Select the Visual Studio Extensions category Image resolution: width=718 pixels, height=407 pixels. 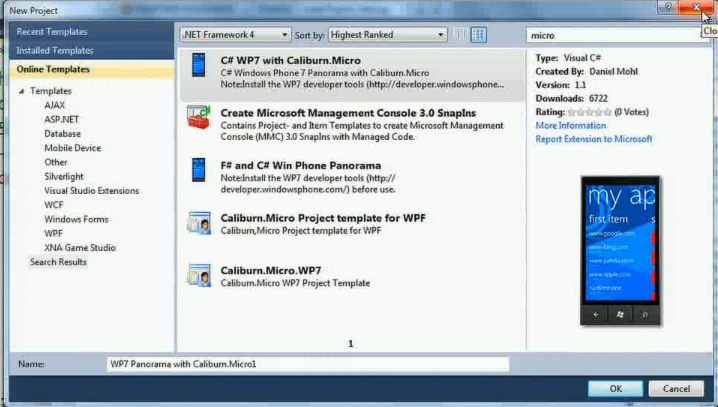(x=92, y=190)
